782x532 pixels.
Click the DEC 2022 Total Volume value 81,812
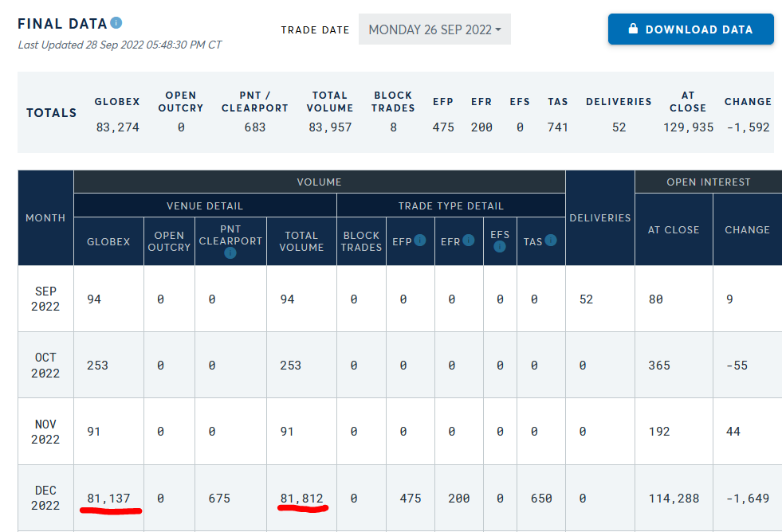click(302, 499)
